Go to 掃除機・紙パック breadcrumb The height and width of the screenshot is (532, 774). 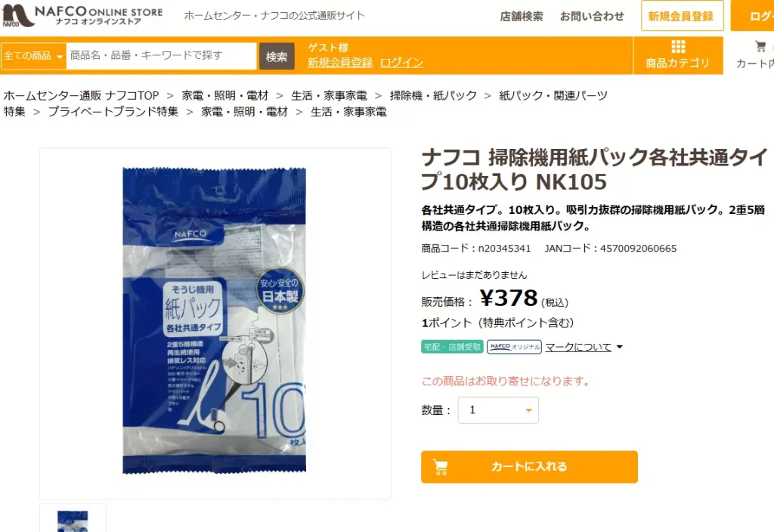pos(433,95)
